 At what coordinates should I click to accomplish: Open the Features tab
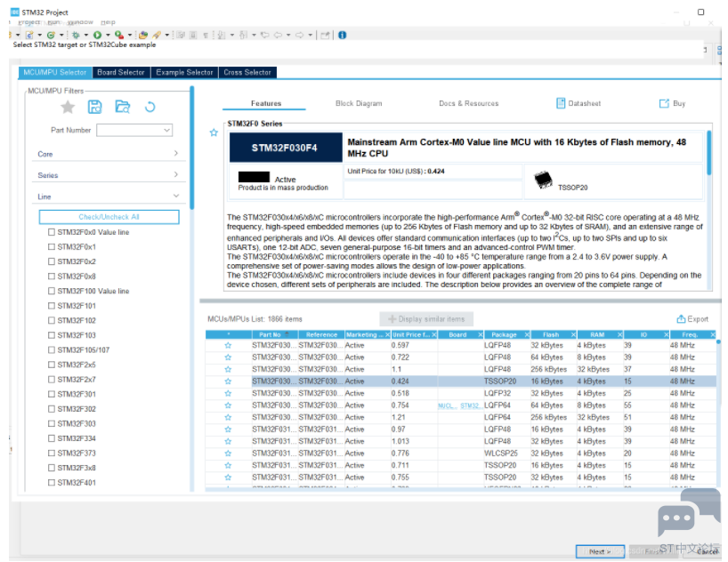(x=266, y=103)
